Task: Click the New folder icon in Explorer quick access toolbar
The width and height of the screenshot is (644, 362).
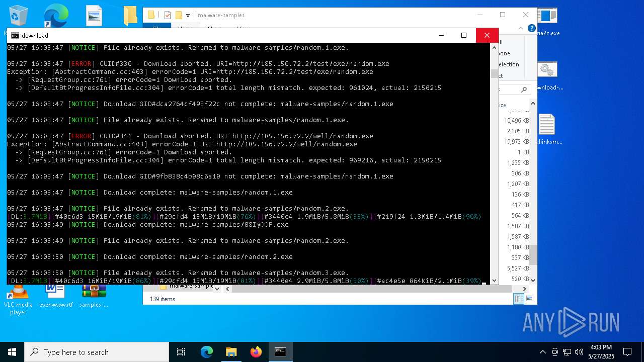Action: [179, 15]
